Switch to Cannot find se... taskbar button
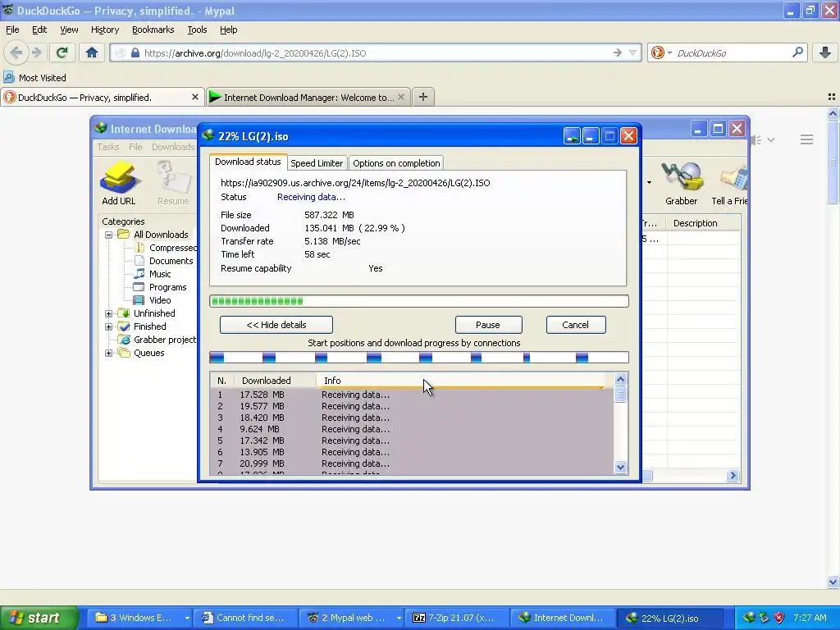 (244, 618)
